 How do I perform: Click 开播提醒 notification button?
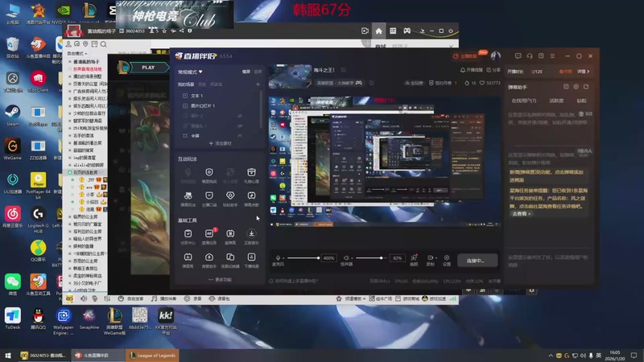[472, 70]
